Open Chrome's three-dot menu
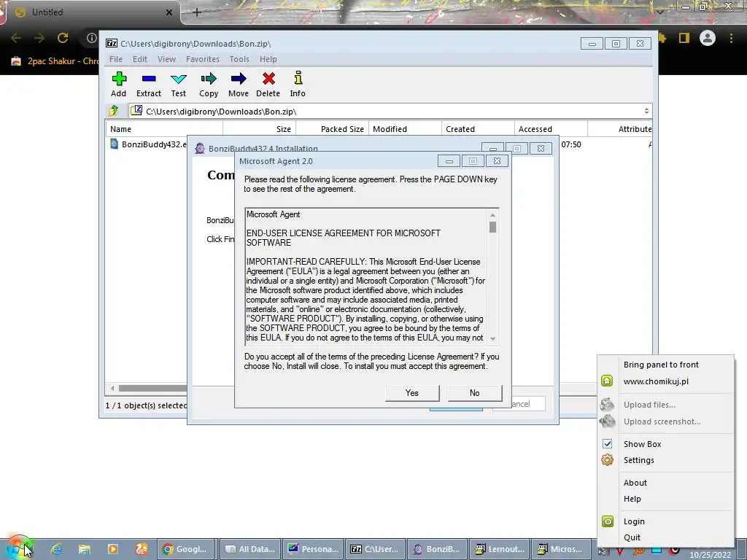The width and height of the screenshot is (747, 560). [x=731, y=38]
